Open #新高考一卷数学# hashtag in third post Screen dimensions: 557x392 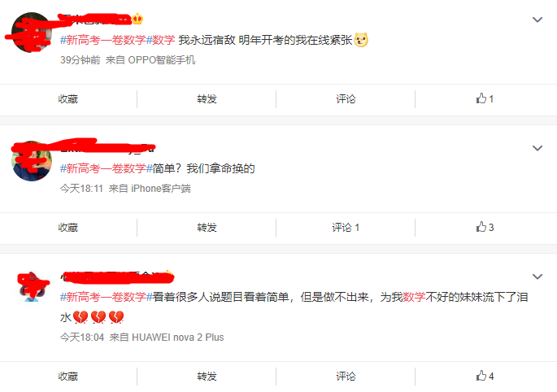[x=107, y=297]
